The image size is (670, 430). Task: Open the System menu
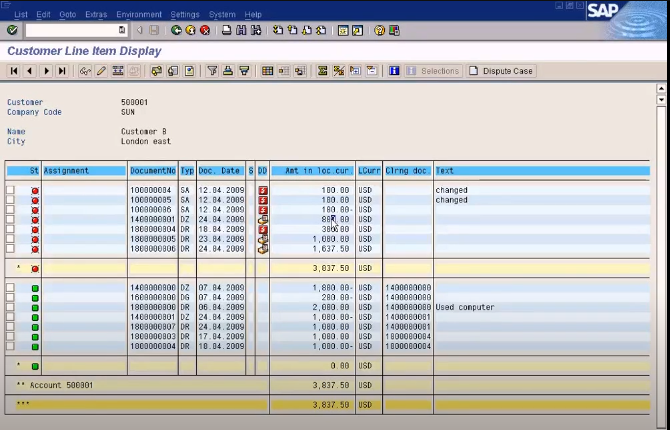tap(222, 15)
